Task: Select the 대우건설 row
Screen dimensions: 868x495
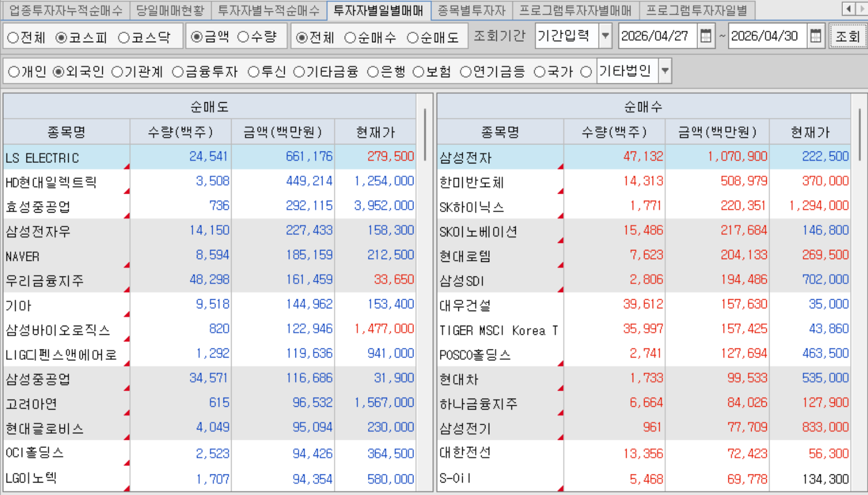Action: (x=644, y=305)
